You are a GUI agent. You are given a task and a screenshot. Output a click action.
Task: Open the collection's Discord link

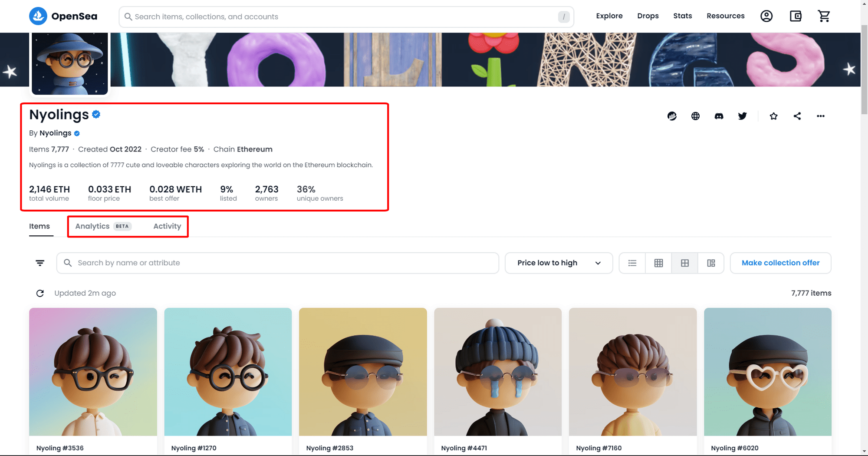pos(719,116)
